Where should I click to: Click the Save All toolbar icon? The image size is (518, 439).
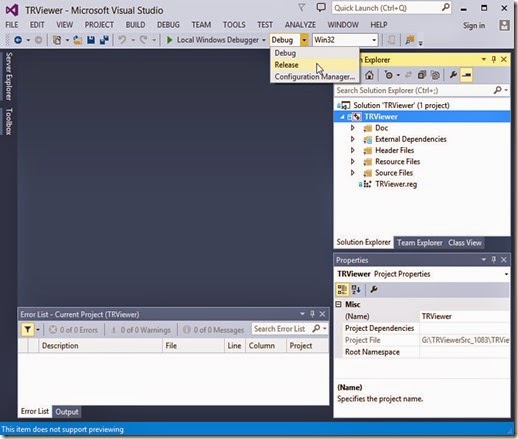(104, 40)
